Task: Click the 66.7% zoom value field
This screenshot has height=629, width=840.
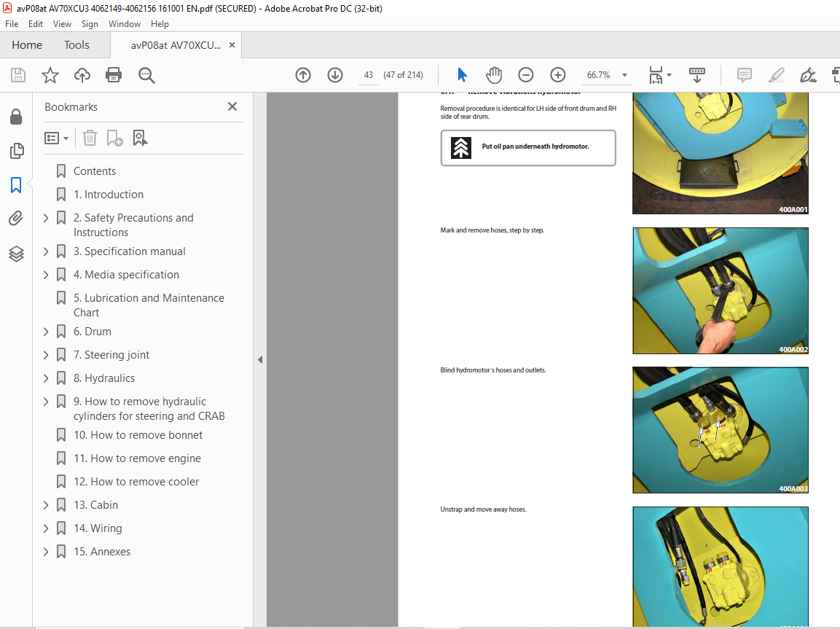Action: click(x=598, y=75)
